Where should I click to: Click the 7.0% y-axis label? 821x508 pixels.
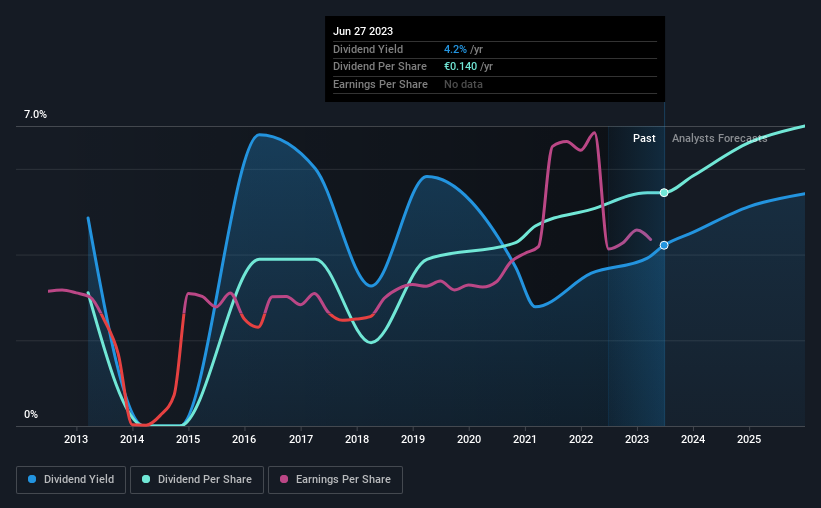35,115
